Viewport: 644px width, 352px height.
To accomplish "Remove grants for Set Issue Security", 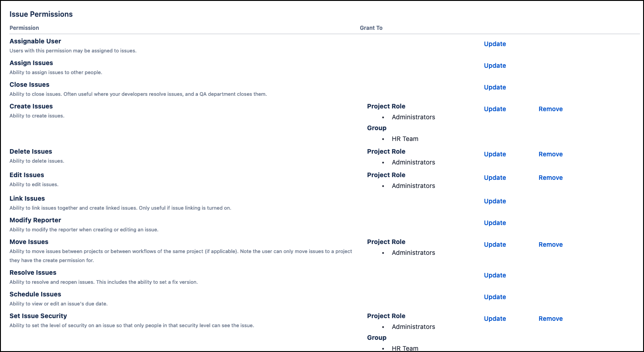I will pos(550,319).
